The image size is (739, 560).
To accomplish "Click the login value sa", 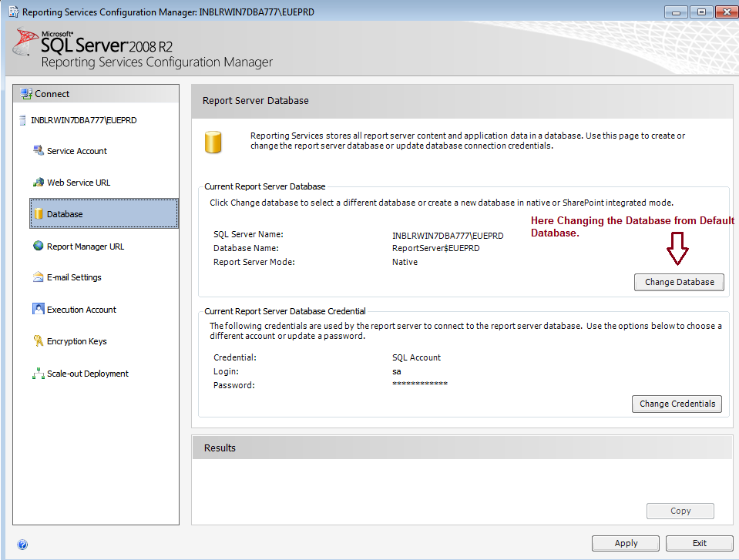I will [x=397, y=371].
